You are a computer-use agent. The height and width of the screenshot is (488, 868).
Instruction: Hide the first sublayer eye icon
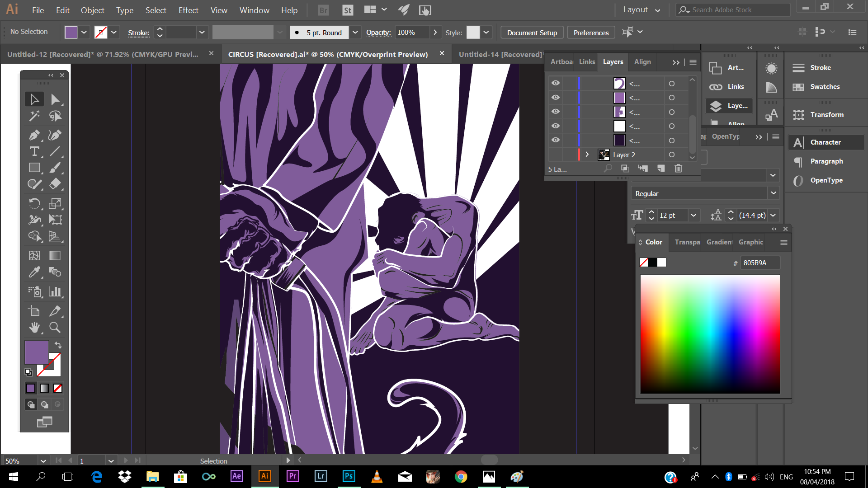(556, 83)
